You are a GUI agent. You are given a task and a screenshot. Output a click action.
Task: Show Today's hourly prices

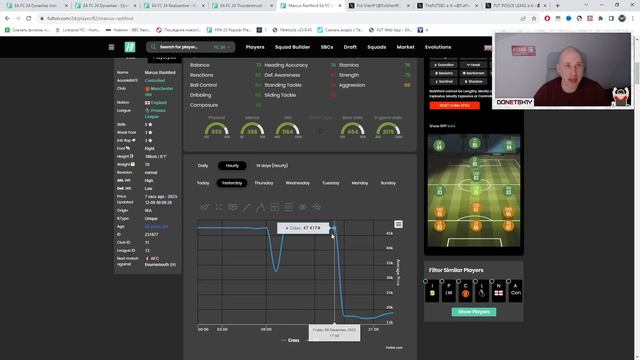coord(203,183)
